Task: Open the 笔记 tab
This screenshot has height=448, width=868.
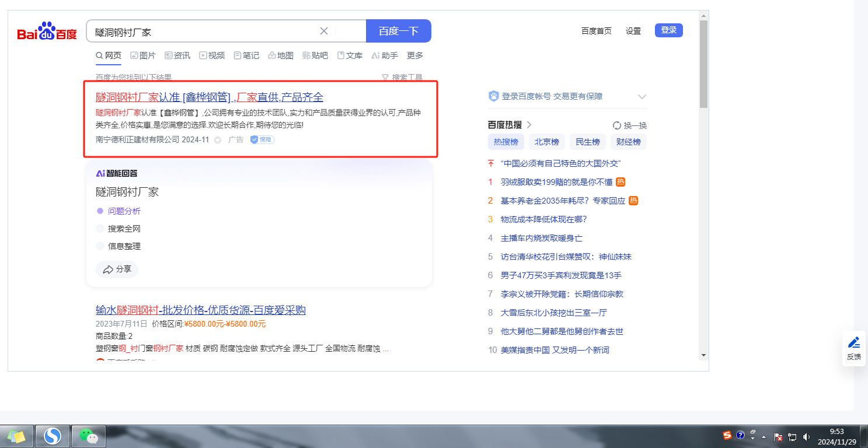Action: [x=246, y=55]
